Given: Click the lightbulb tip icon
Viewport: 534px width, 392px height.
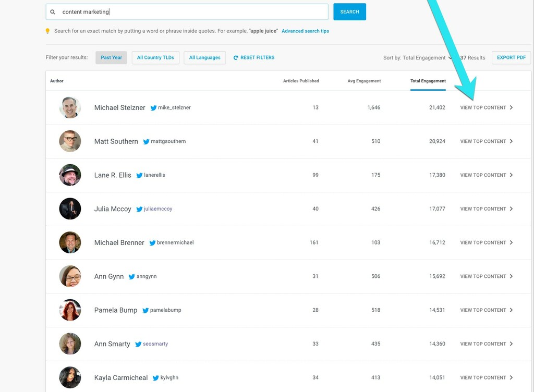Looking at the screenshot, I should click(x=48, y=31).
